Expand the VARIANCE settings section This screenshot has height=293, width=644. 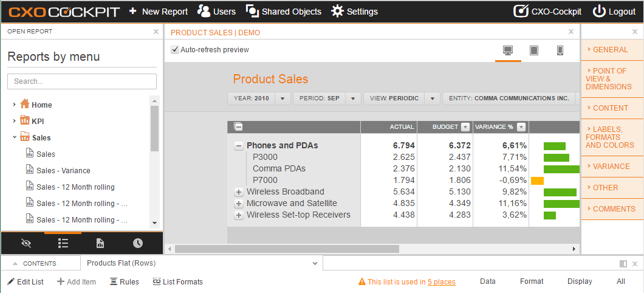point(612,167)
